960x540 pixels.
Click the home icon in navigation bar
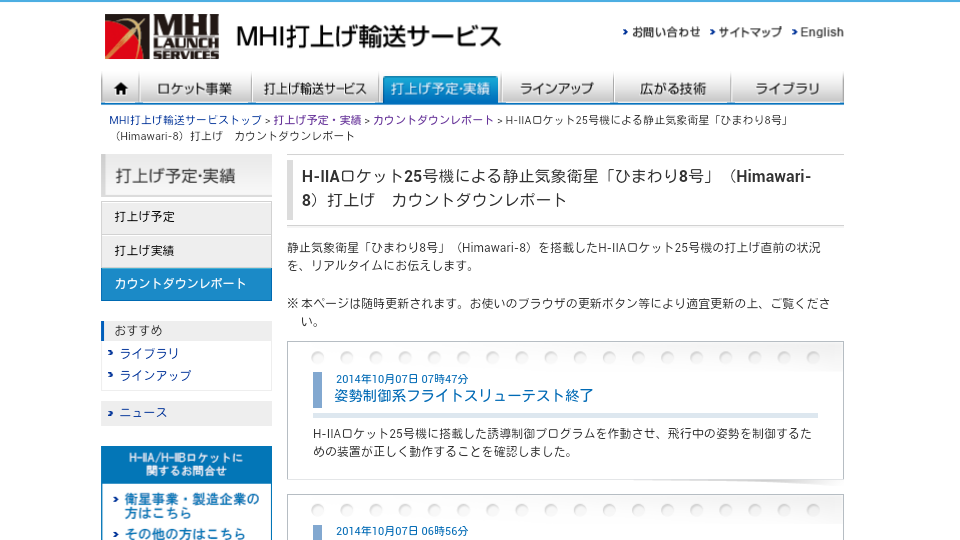pos(121,89)
